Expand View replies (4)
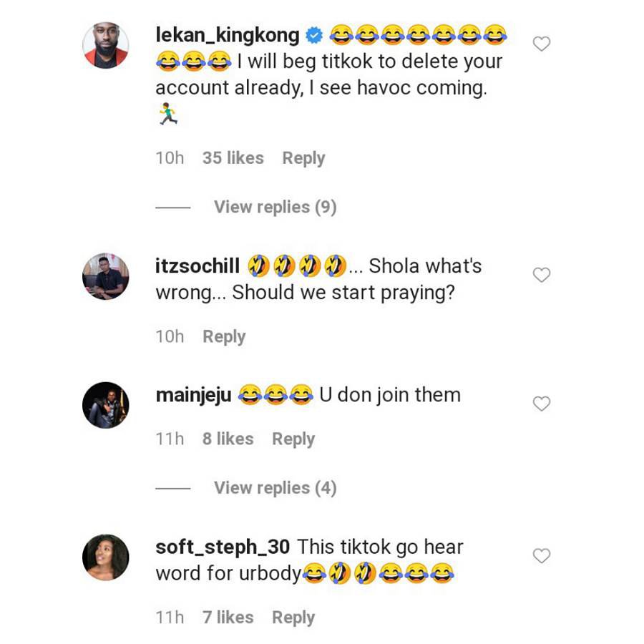 (x=275, y=488)
